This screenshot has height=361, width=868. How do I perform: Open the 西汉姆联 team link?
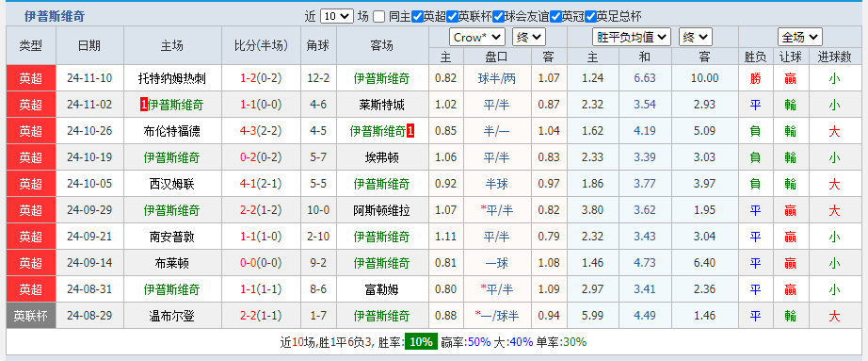[x=171, y=184]
